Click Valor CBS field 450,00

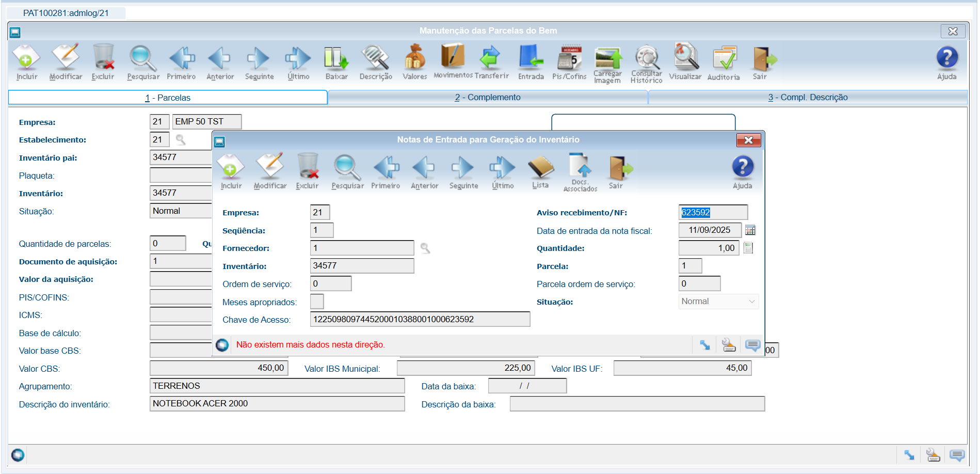click(219, 368)
